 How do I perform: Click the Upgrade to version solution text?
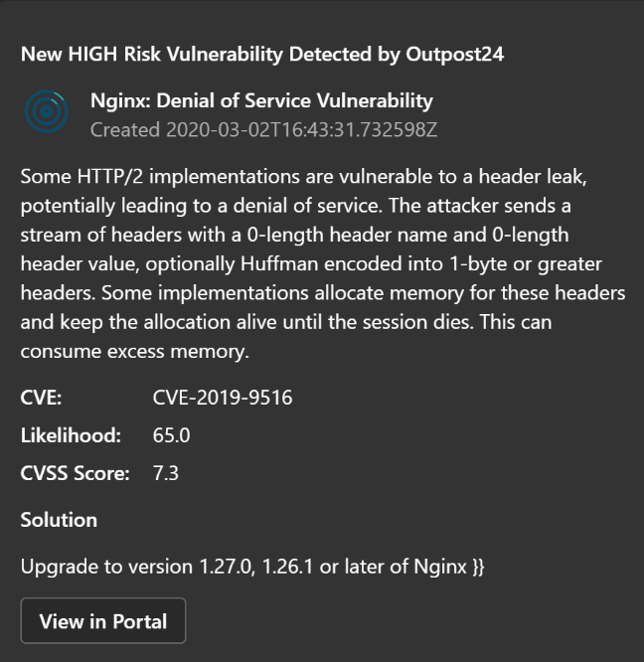(252, 567)
